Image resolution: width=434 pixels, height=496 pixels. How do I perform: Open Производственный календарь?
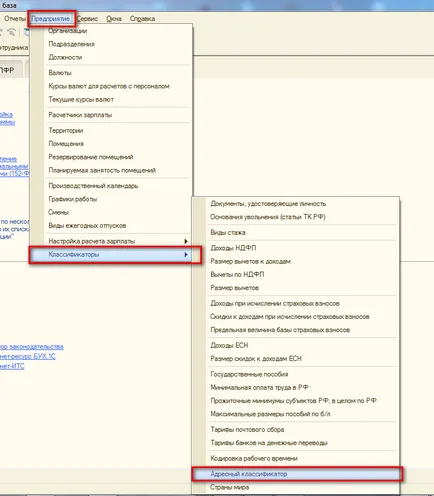pos(93,186)
